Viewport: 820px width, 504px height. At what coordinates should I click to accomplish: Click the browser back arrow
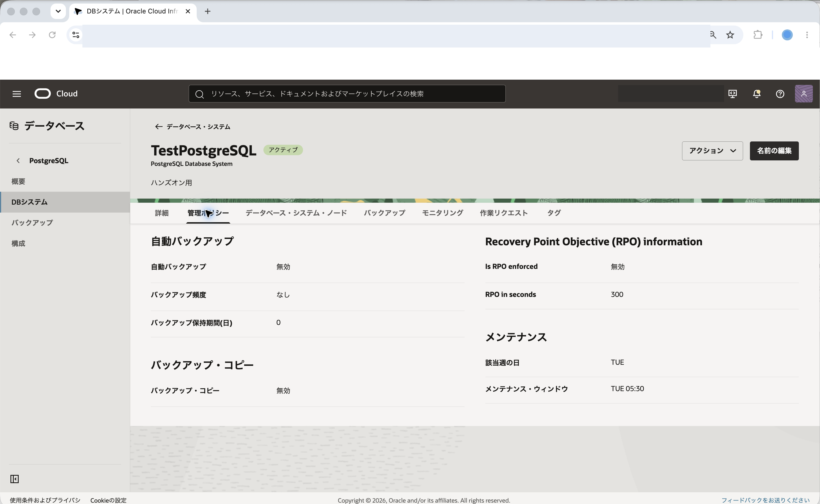[x=13, y=35]
